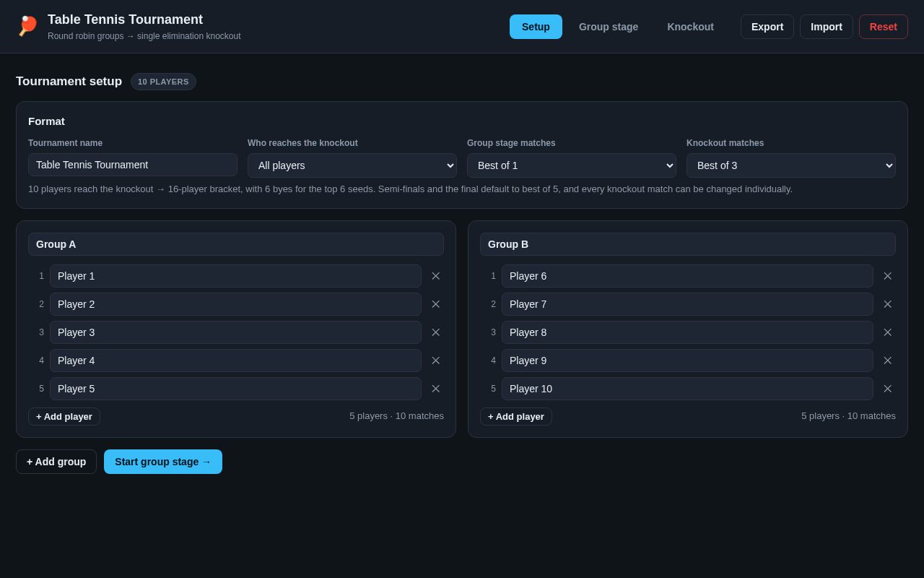Focus the Player 9 name field

pos(687,361)
